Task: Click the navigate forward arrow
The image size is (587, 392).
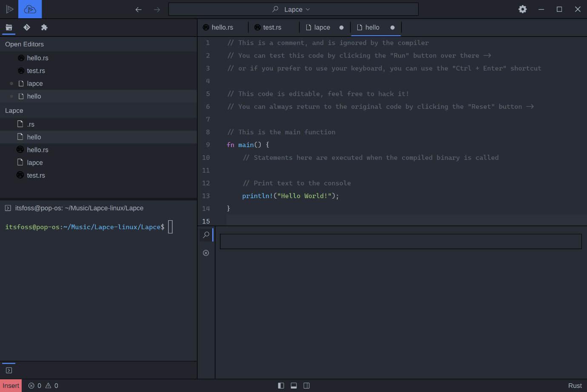Action: [x=157, y=9]
